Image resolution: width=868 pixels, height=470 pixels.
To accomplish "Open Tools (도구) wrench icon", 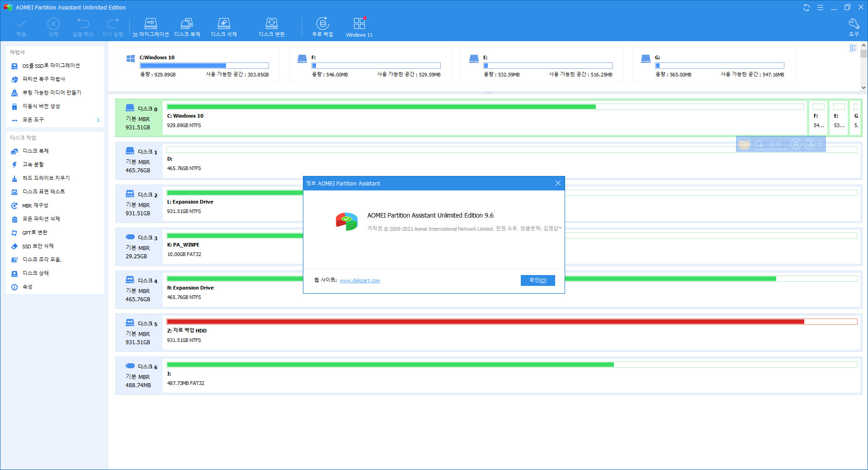I will (854, 27).
